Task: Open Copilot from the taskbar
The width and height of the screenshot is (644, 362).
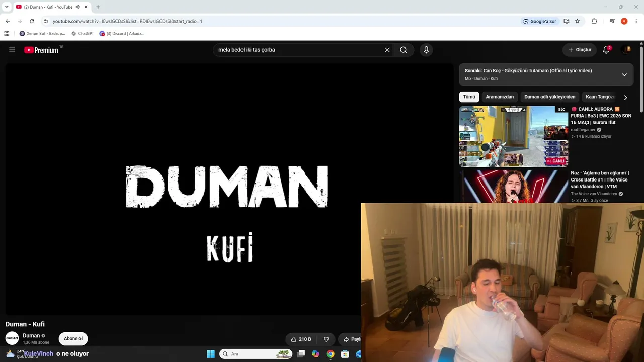Action: (x=315, y=354)
